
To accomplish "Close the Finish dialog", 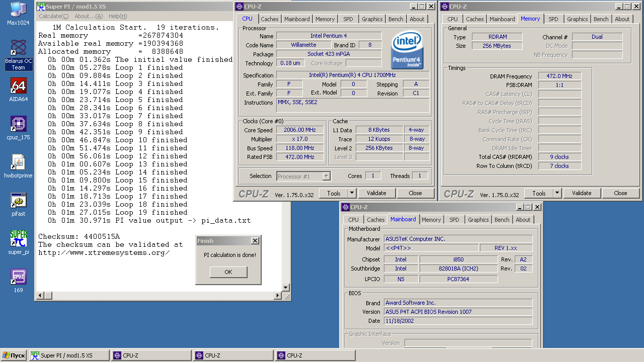I will (255, 241).
